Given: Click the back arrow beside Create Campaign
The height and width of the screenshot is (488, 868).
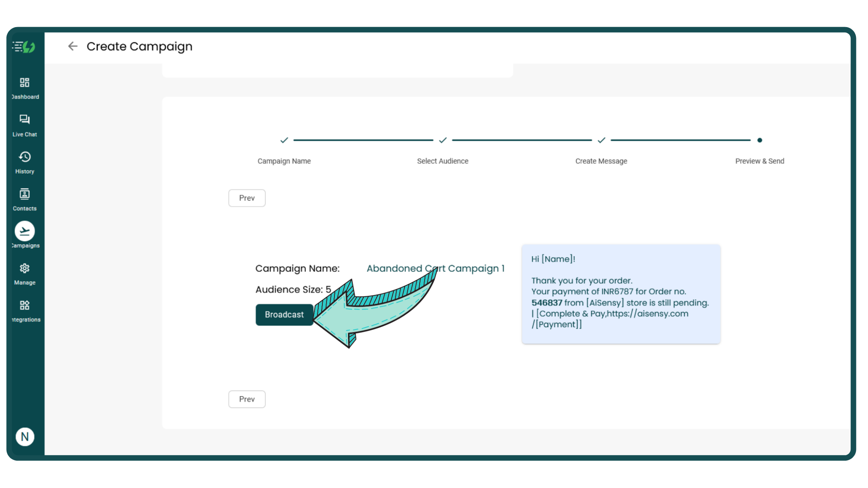Looking at the screenshot, I should point(72,46).
